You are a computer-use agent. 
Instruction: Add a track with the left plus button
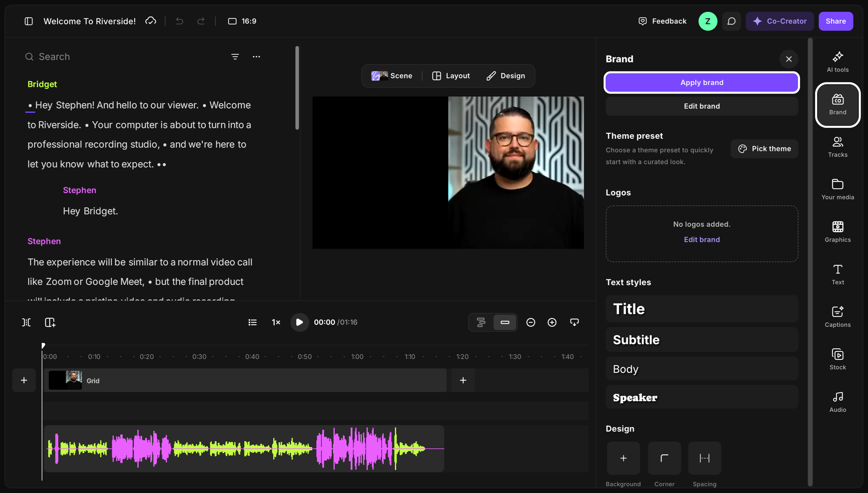click(x=24, y=380)
